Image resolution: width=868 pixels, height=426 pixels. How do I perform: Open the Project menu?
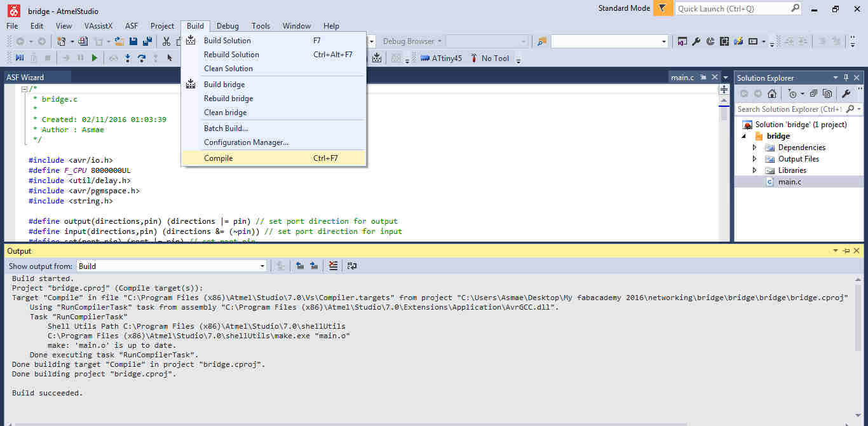click(x=162, y=26)
